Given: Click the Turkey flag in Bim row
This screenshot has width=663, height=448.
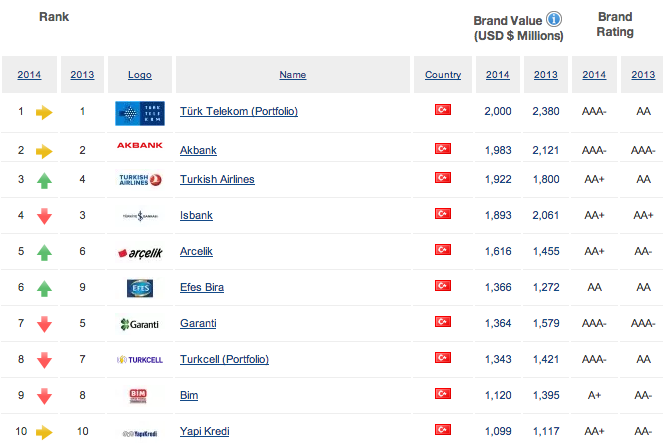Looking at the screenshot, I should [443, 393].
